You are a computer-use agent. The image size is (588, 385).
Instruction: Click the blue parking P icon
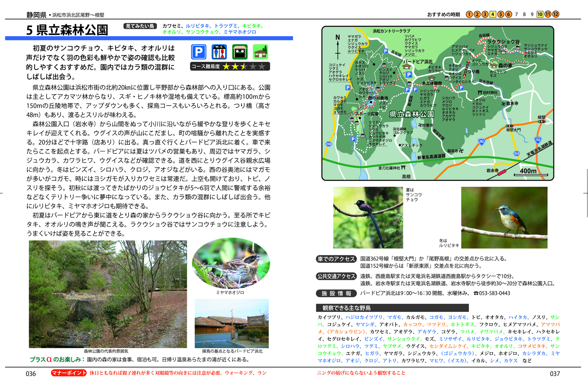point(198,52)
